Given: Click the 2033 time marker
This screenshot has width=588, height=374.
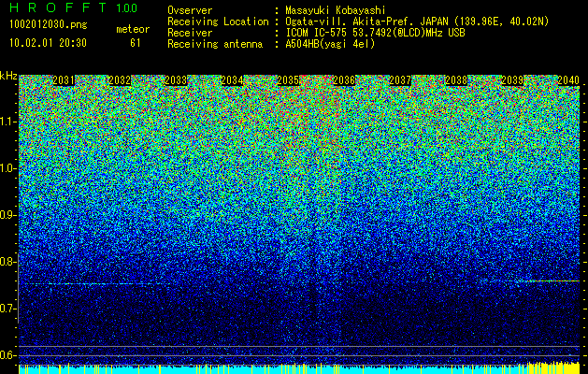Looking at the screenshot, I should [x=176, y=80].
